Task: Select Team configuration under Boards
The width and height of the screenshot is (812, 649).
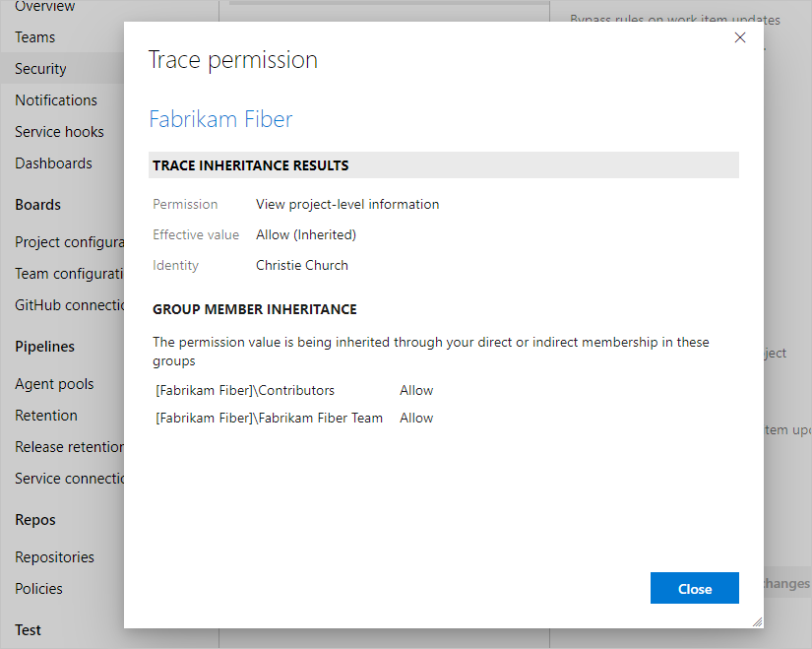Action: click(59, 273)
